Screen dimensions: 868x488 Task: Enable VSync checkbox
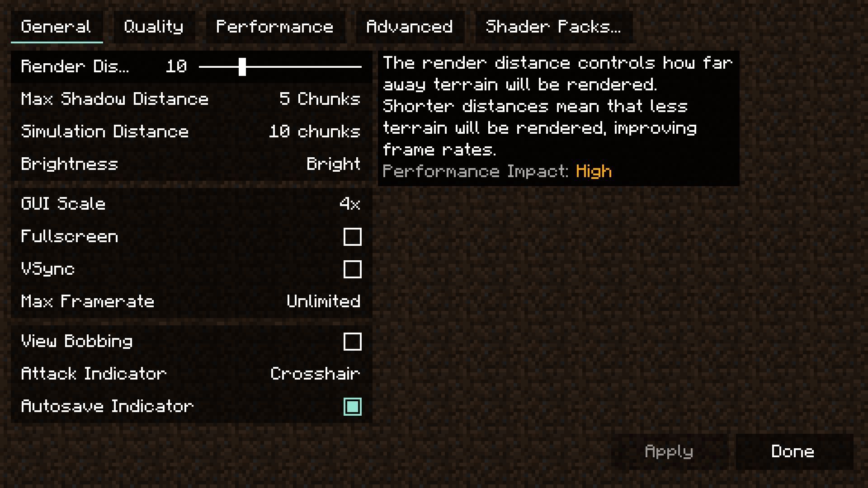pos(352,269)
